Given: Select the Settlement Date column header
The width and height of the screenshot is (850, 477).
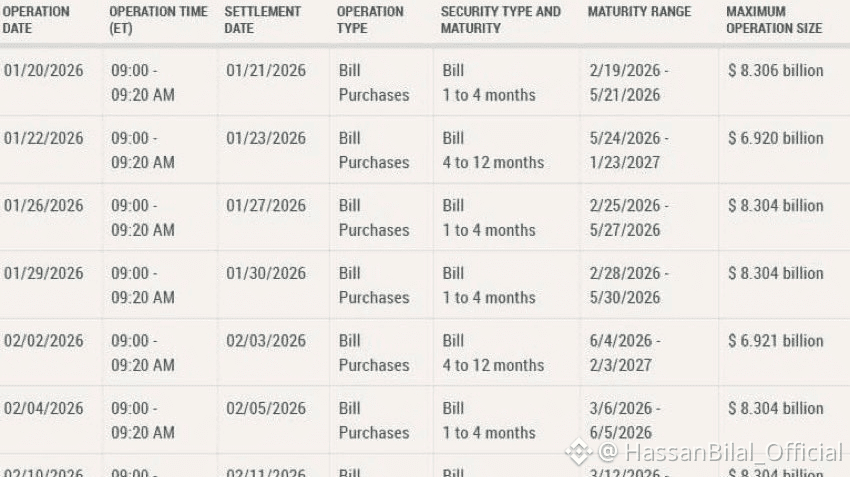Looking at the screenshot, I should pyautogui.click(x=263, y=20).
